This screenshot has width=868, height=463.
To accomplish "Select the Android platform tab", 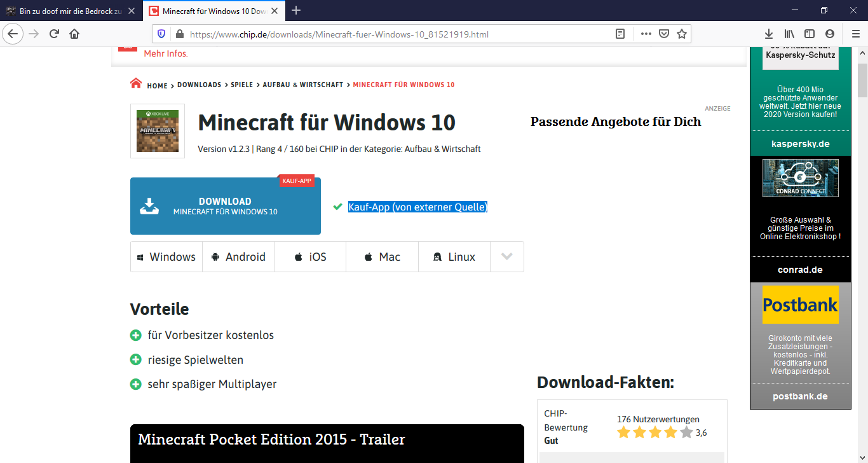I will pos(238,257).
